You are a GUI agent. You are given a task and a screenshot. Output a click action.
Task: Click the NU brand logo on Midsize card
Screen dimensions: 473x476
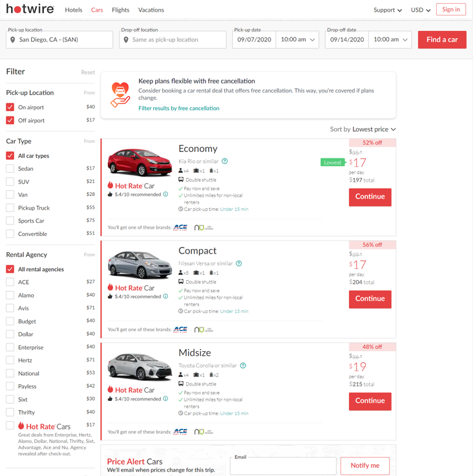(x=204, y=431)
